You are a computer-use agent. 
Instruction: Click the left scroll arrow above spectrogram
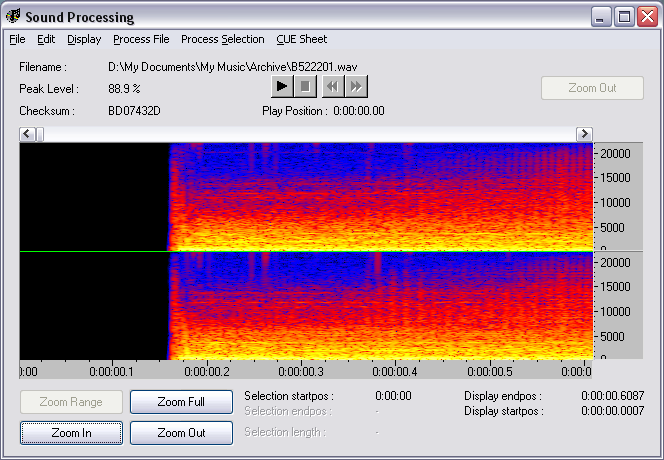click(x=28, y=134)
